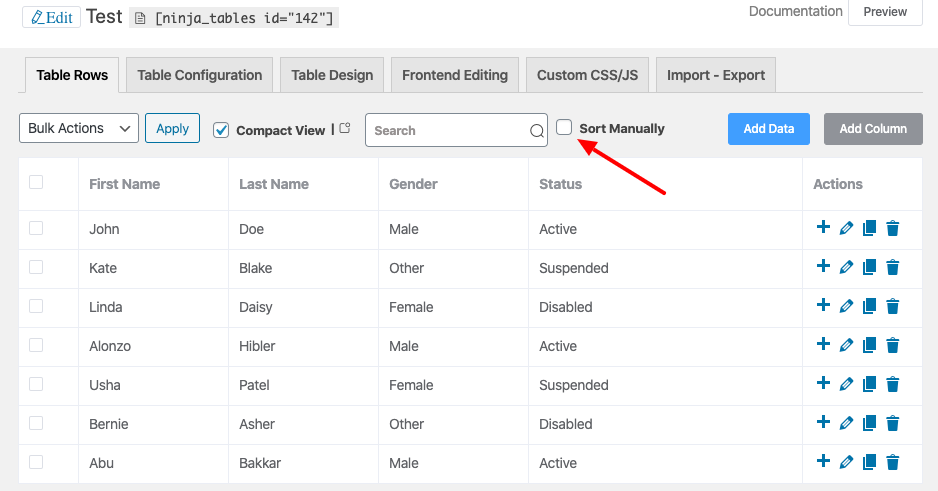The image size is (938, 491).
Task: Click the plus icon in John's row
Action: click(x=823, y=228)
